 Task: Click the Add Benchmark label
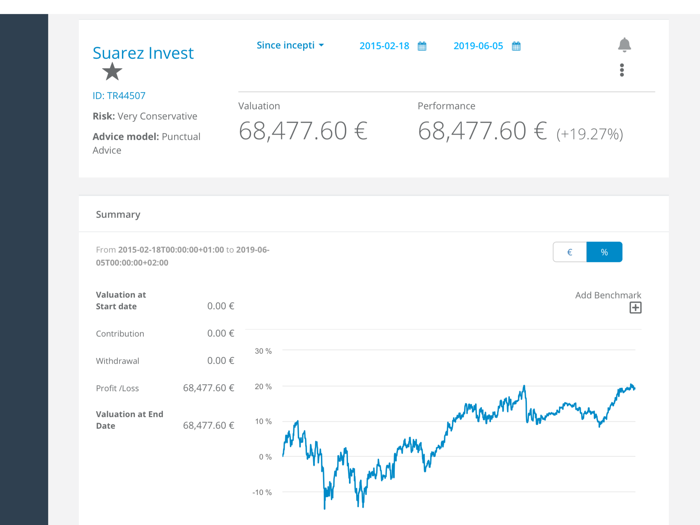(x=608, y=295)
